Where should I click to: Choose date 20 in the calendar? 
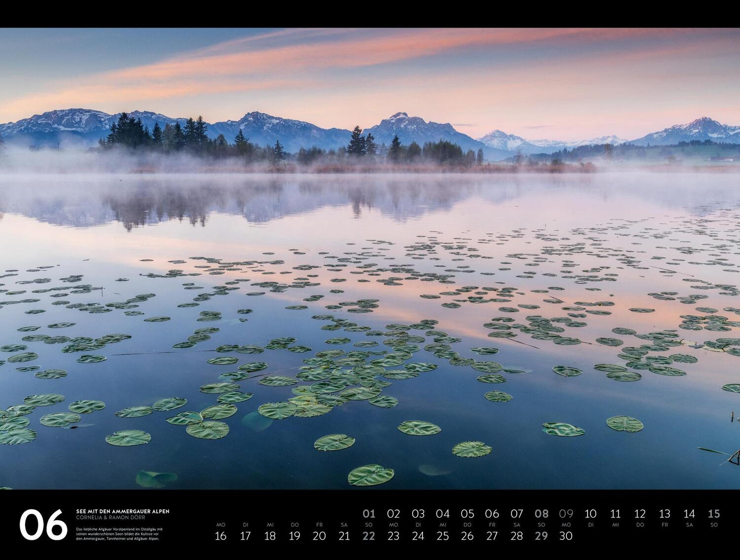pos(319,536)
